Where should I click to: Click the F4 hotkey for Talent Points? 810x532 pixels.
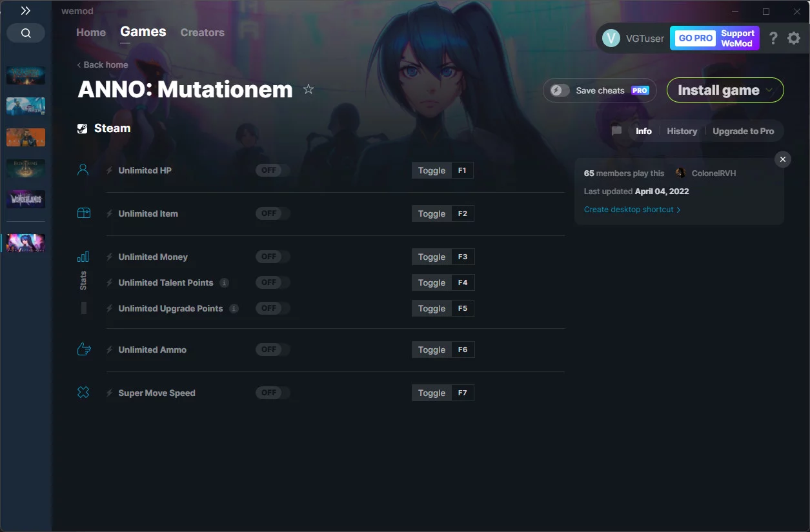tap(462, 282)
